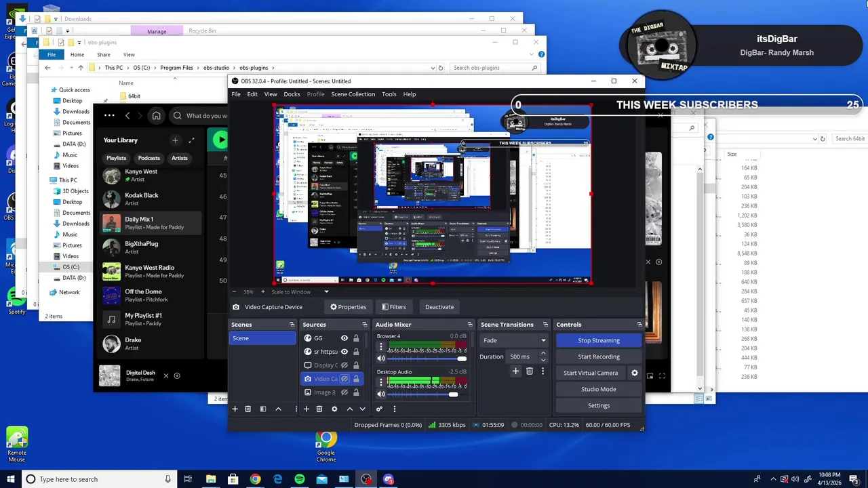Viewport: 868px width, 488px height.
Task: Move selected source up in Sources panel
Action: click(350, 409)
